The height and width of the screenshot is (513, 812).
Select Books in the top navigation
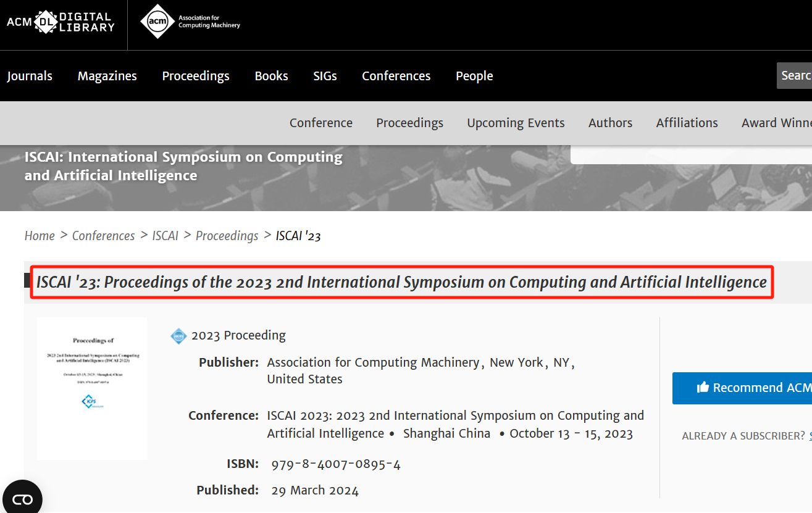[x=271, y=76]
